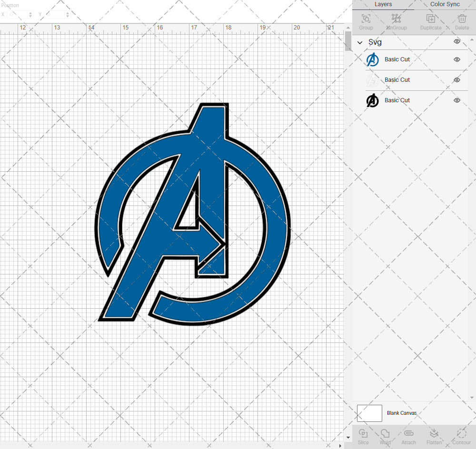Click the Delete trash icon
Screen dimensions: 476x449
(462, 19)
